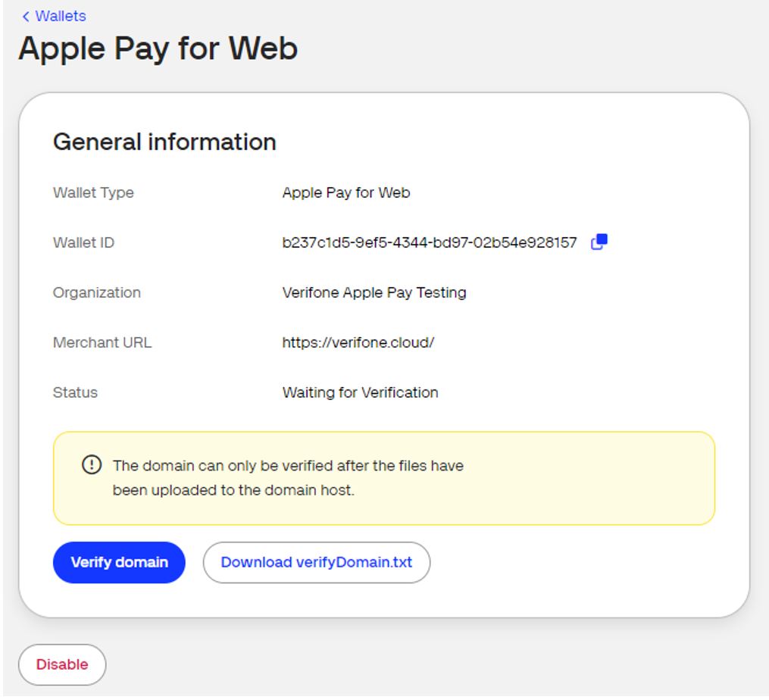Click the back chevron beside Wallets
Viewport: 769px width, 700px height.
27,15
